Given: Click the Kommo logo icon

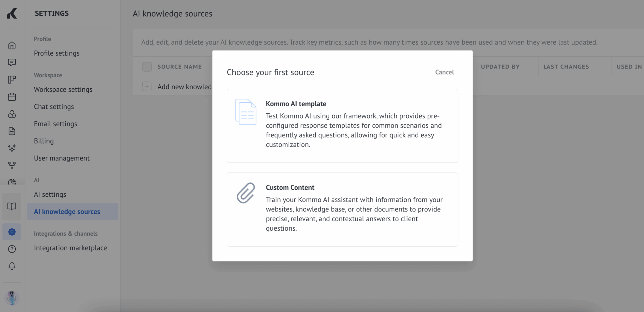Looking at the screenshot, I should click(12, 14).
